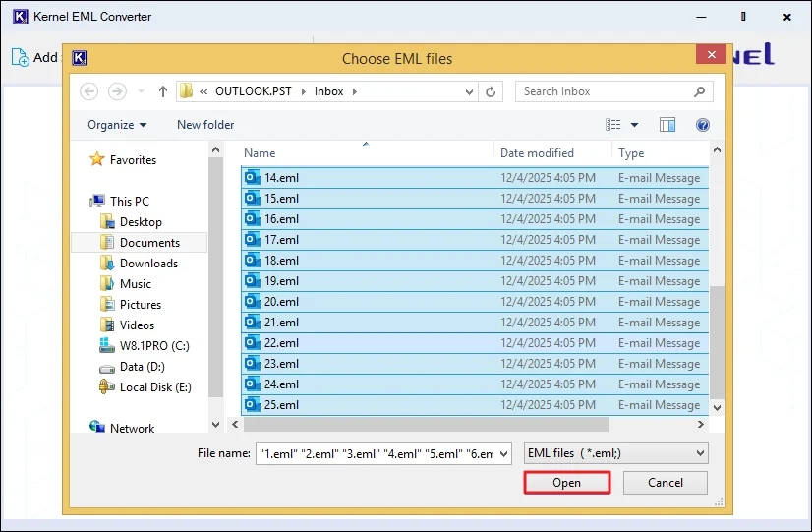Expand the File name dropdown list
Viewport: 812px width, 532px height.
click(x=503, y=453)
